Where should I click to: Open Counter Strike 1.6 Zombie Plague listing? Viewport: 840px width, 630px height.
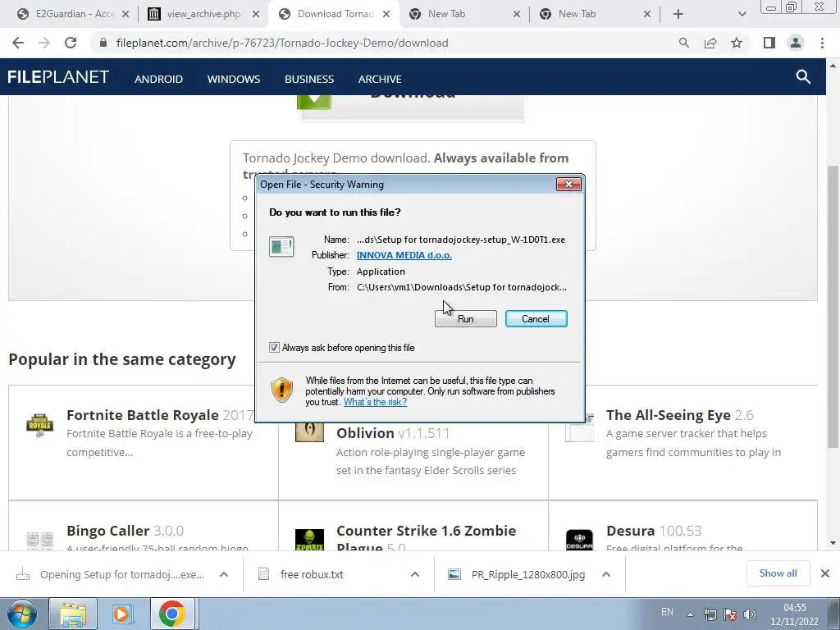(426, 538)
